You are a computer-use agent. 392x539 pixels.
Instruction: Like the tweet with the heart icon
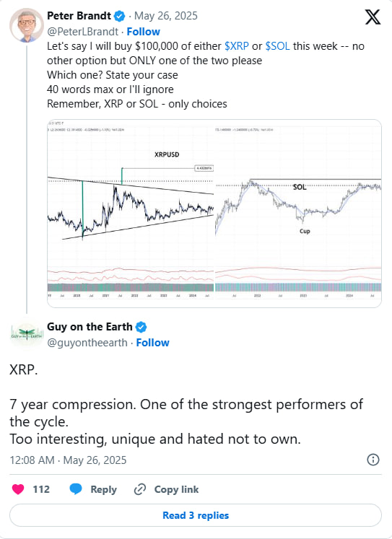pyautogui.click(x=18, y=488)
